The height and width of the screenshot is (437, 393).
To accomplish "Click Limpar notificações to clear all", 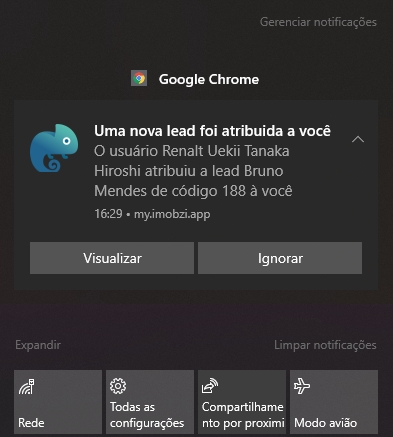I will pyautogui.click(x=325, y=345).
